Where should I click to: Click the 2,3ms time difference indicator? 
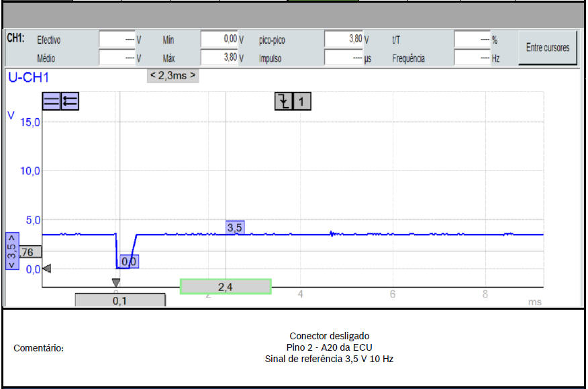[x=173, y=75]
